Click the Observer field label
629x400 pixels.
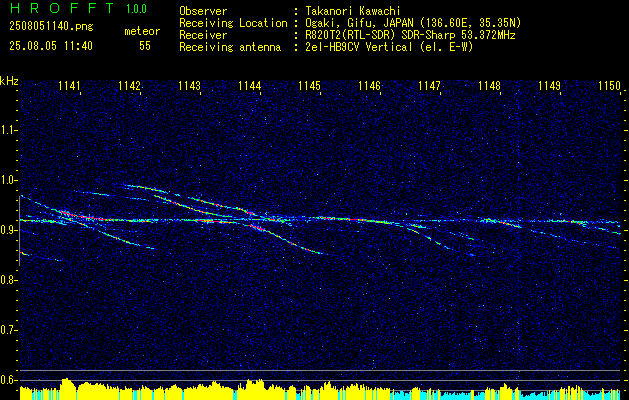tap(203, 11)
